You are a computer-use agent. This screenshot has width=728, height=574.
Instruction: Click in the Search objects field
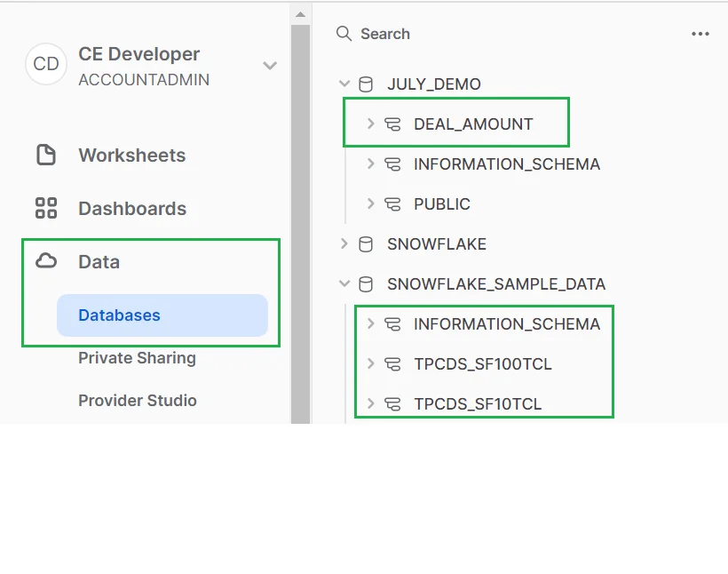click(x=497, y=34)
